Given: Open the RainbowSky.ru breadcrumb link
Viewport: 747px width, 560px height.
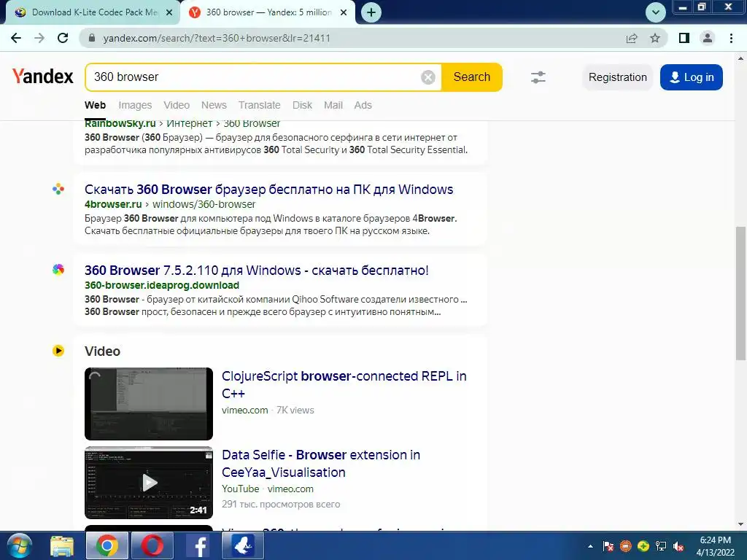Looking at the screenshot, I should coord(120,124).
